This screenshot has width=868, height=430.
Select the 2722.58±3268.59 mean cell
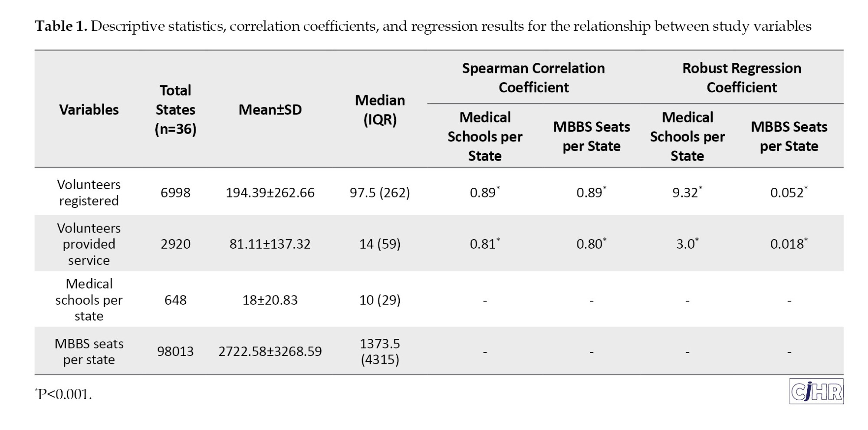[x=270, y=351]
